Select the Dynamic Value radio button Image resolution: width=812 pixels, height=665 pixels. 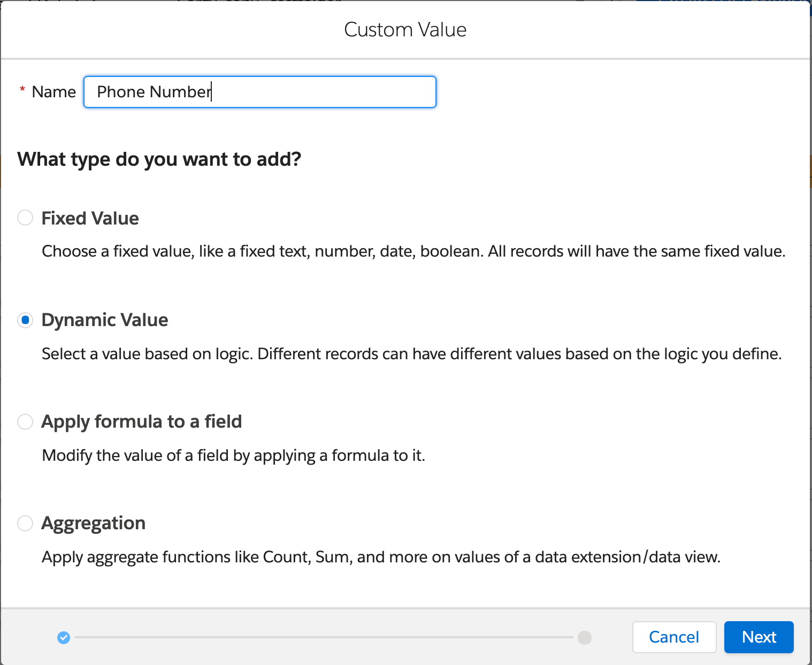tap(25, 320)
